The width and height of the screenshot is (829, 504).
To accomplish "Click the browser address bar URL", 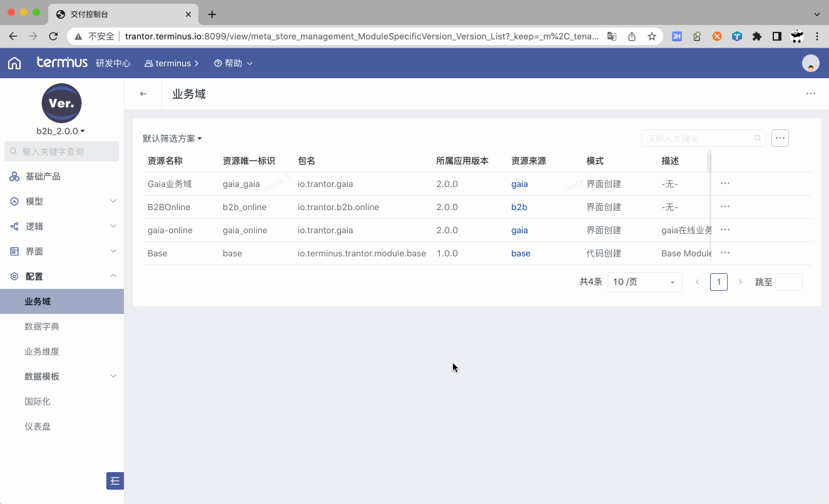I will [362, 36].
